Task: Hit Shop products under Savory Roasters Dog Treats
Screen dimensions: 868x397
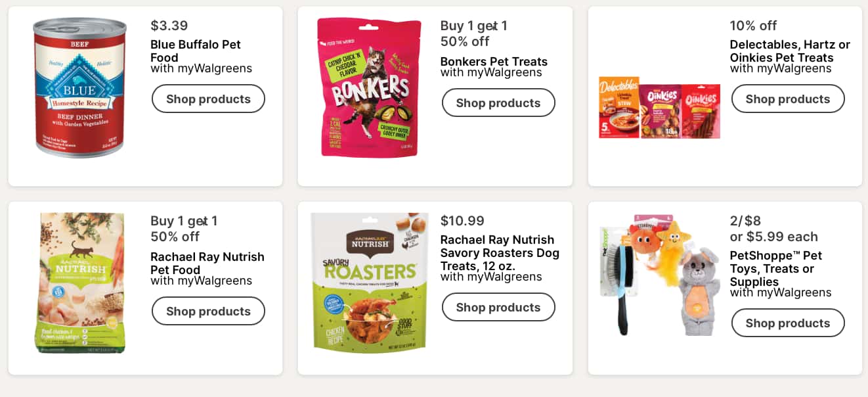Action: pyautogui.click(x=498, y=308)
